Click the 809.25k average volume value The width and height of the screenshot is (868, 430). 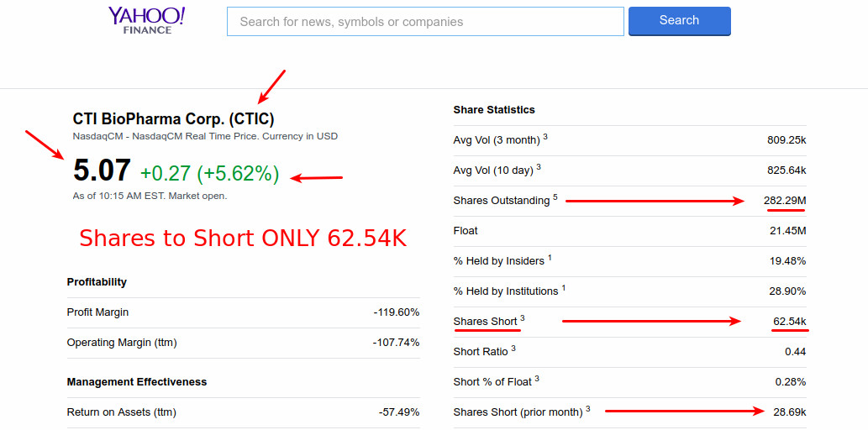[x=786, y=140]
